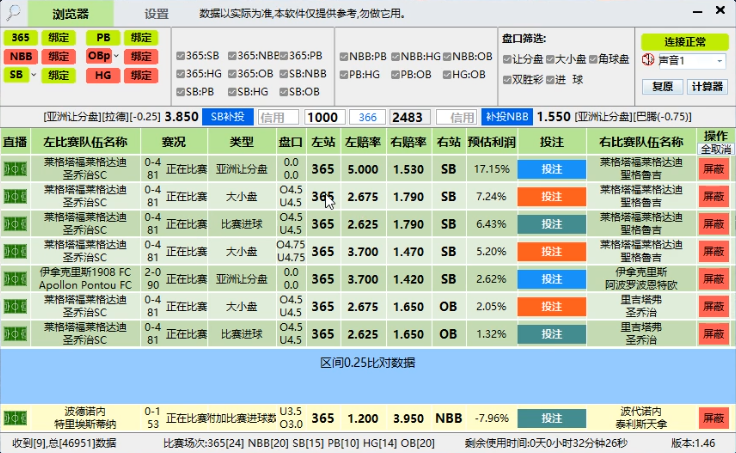
Task: Open live pitch icon for Apollon Pontou FC row
Action: (15, 278)
